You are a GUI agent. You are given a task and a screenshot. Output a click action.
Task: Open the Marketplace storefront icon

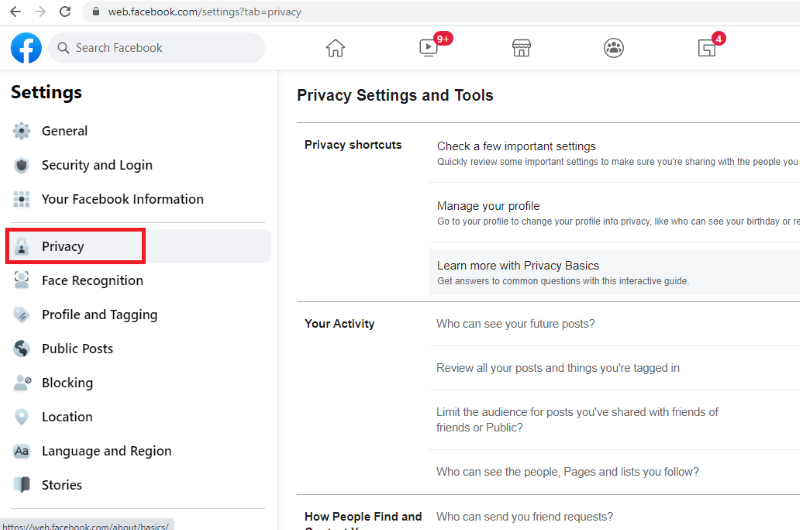click(x=521, y=48)
